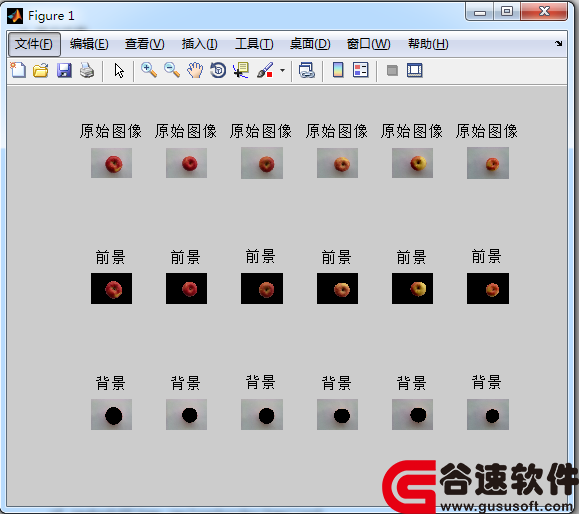Minimize the Figure 1 window
Image resolution: width=579 pixels, height=514 pixels.
[480, 12]
